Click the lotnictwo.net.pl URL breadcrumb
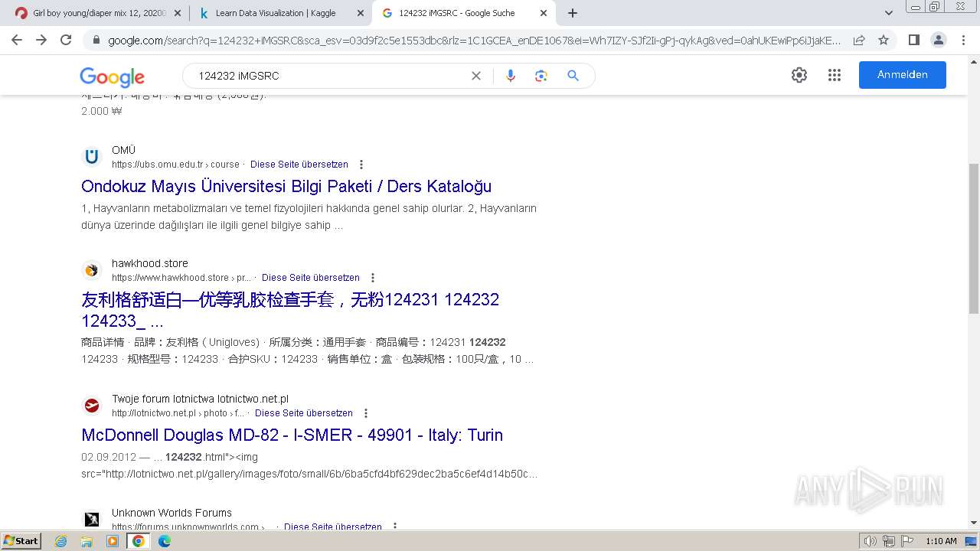980x551 pixels. coord(178,413)
